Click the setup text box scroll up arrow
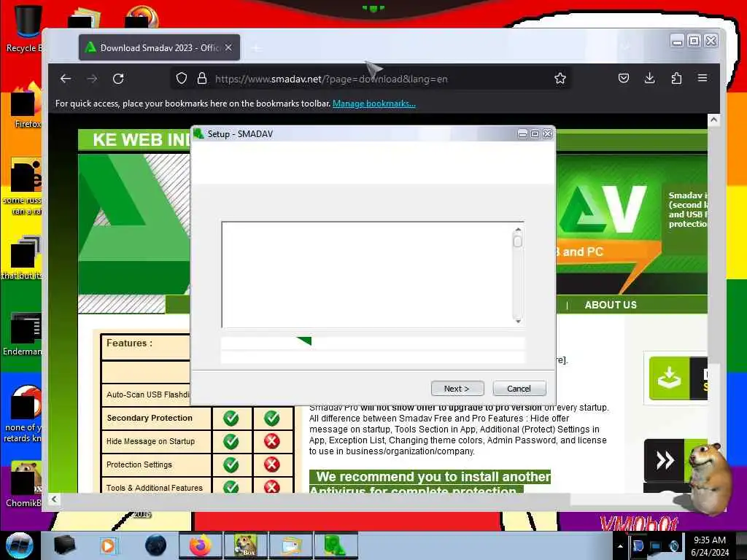The width and height of the screenshot is (747, 560). point(518,230)
